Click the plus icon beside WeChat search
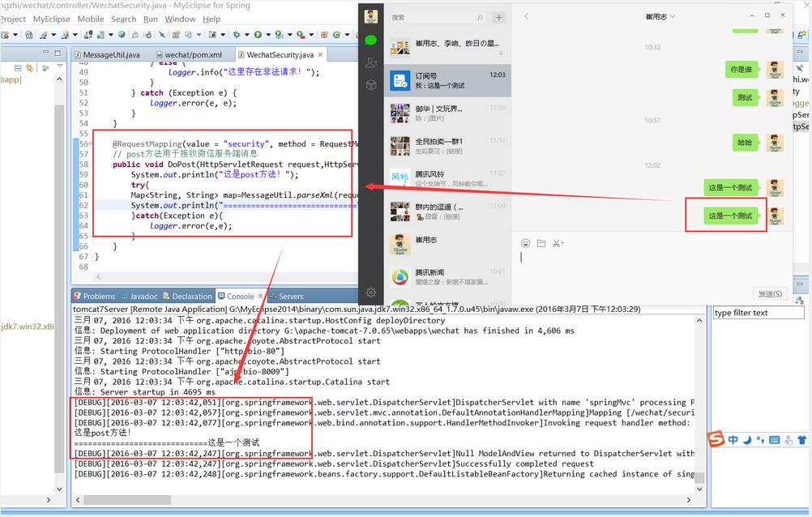Viewport: 812px width, 517px height. tap(499, 17)
